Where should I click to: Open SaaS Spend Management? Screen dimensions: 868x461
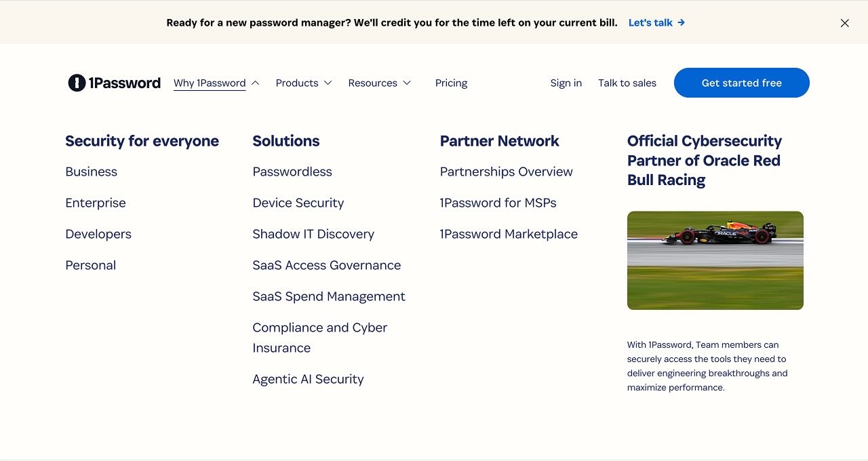tap(329, 296)
